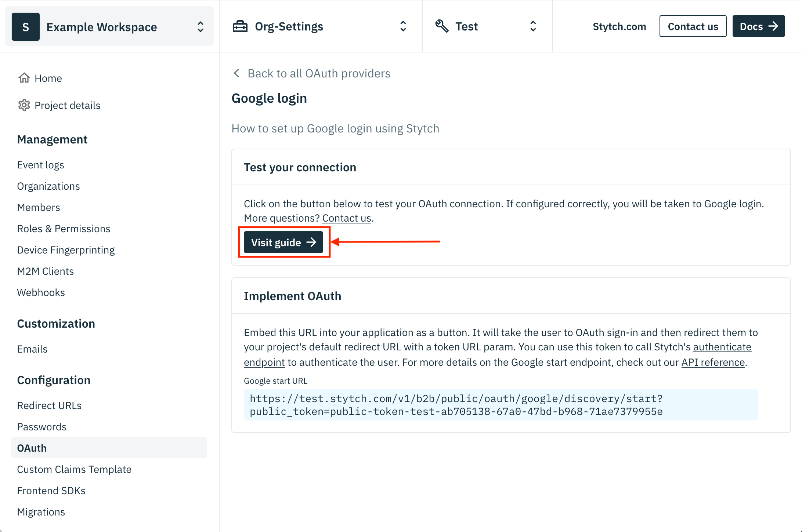The image size is (802, 532).
Task: Open Roles & Permissions
Action: [64, 229]
